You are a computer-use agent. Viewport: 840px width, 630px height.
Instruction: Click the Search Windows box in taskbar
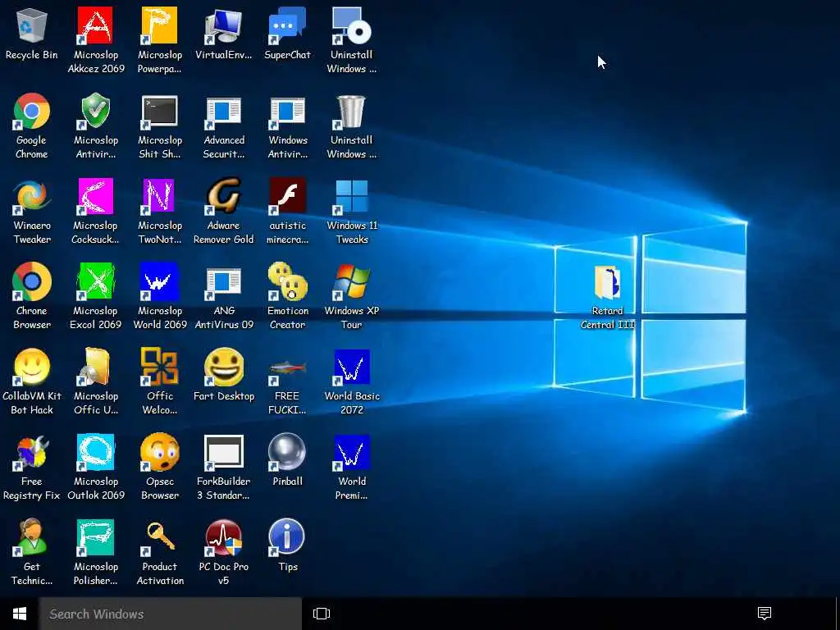(171, 614)
